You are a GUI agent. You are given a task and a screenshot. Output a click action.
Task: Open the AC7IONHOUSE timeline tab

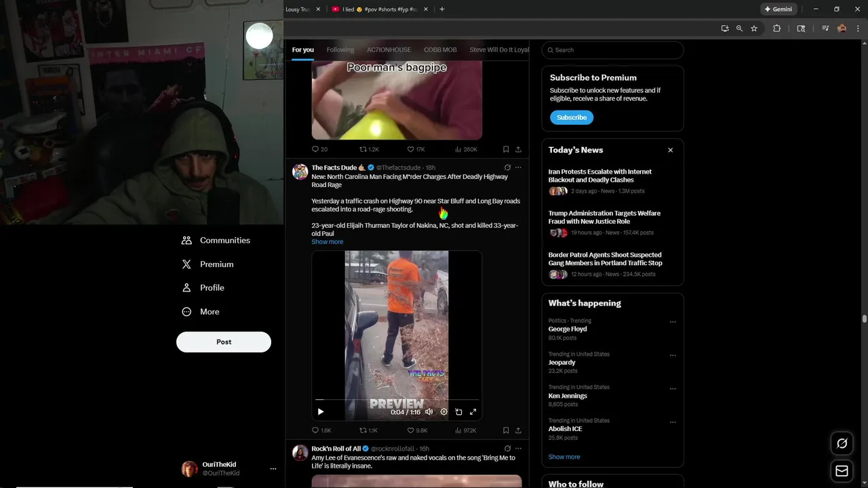(x=389, y=49)
